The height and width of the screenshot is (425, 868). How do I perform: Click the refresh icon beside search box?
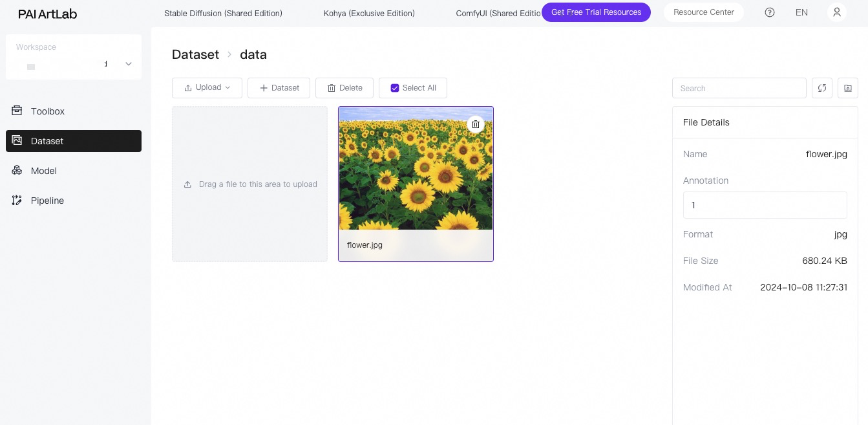pos(822,88)
